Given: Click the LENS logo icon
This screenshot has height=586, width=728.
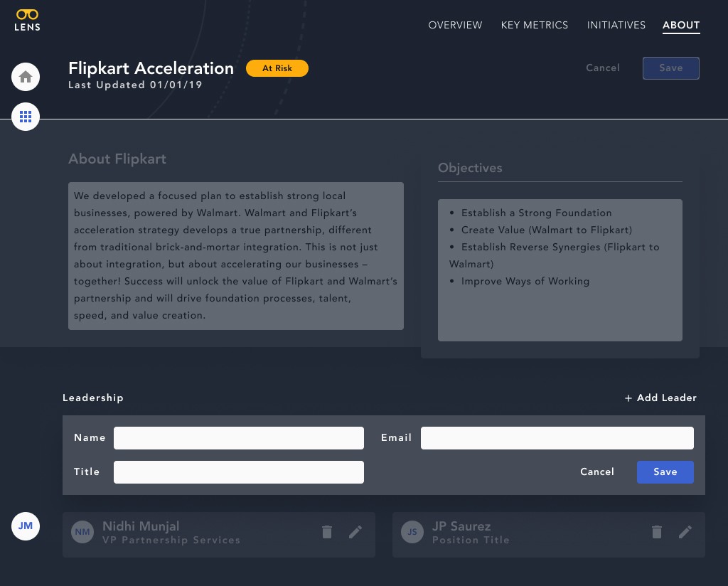Looking at the screenshot, I should click(27, 20).
